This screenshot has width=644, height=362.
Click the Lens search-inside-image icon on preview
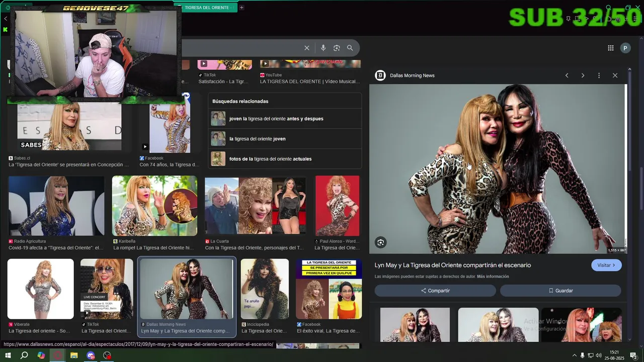tap(380, 242)
